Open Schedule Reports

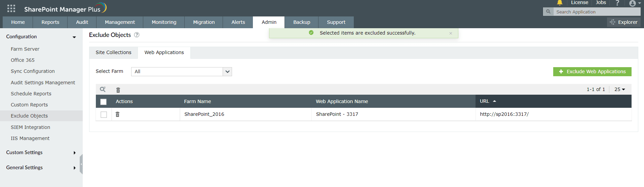[31, 94]
